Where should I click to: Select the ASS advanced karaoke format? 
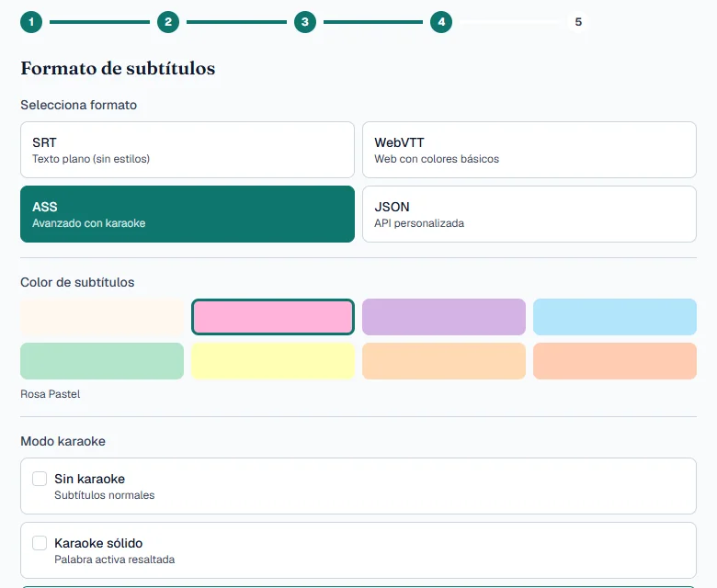(188, 214)
